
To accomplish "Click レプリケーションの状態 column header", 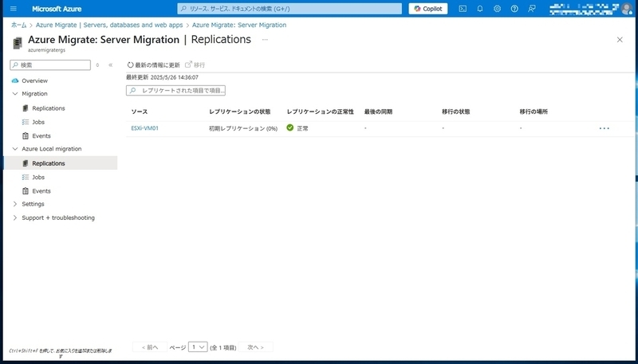I will (240, 112).
